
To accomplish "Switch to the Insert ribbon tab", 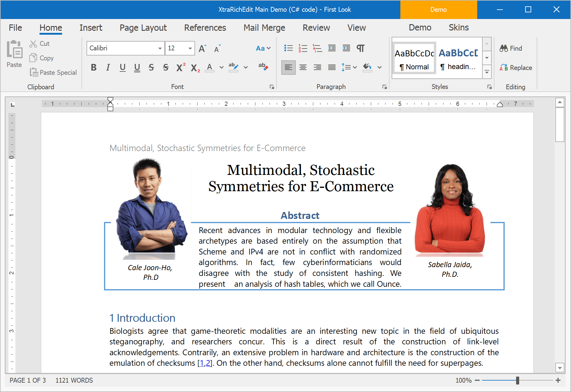I will pos(91,28).
